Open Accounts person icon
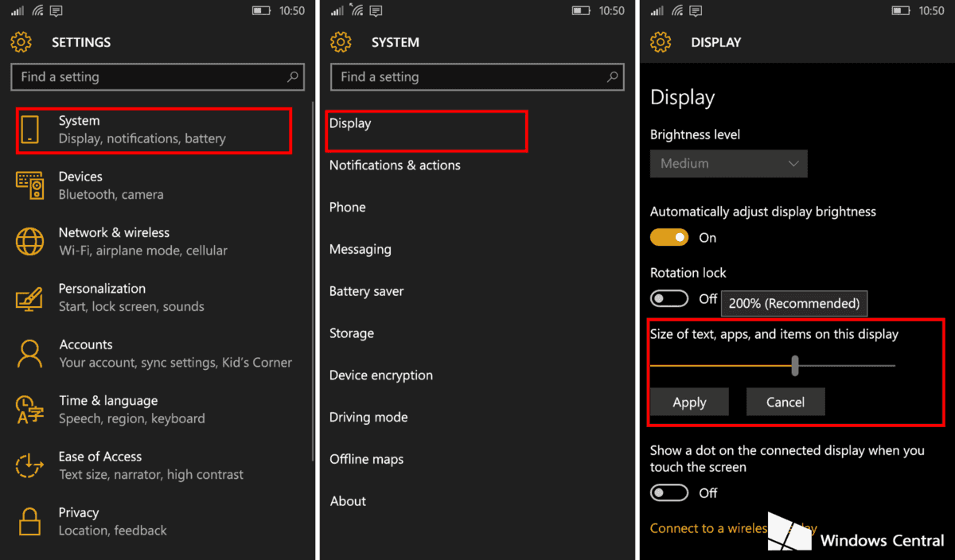 pyautogui.click(x=30, y=353)
